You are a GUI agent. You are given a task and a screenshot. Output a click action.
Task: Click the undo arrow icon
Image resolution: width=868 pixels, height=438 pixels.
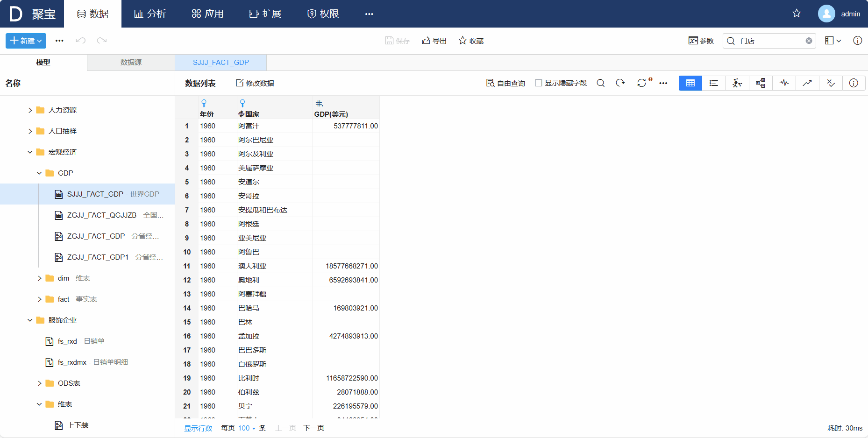[x=81, y=41]
